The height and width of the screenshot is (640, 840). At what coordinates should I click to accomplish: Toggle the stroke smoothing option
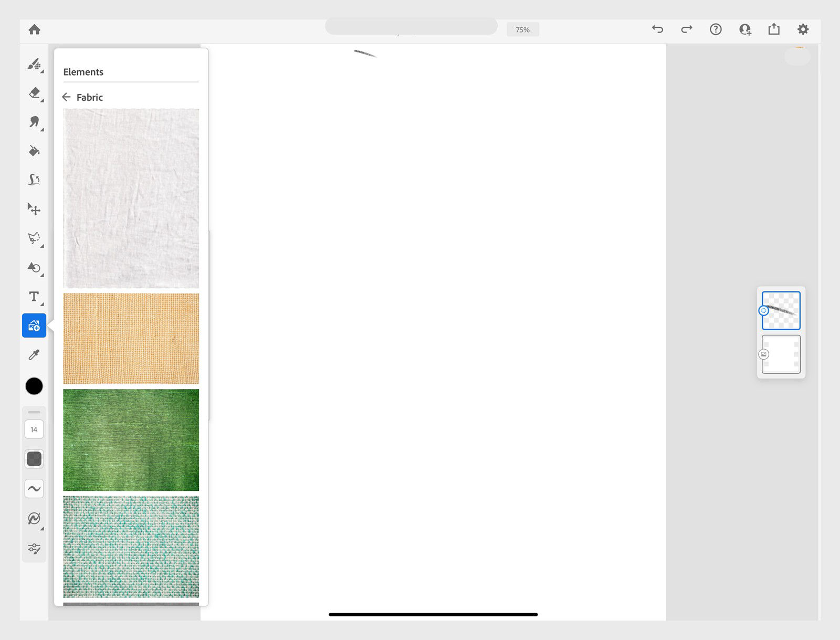tap(34, 489)
